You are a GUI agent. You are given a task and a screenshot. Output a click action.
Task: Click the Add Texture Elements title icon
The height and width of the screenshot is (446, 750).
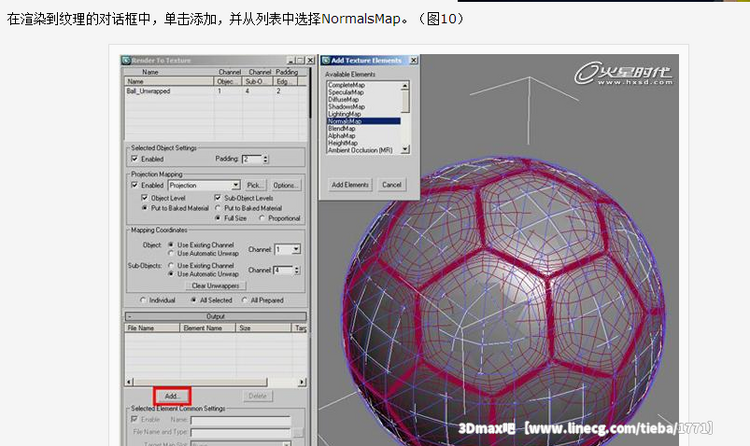point(326,60)
